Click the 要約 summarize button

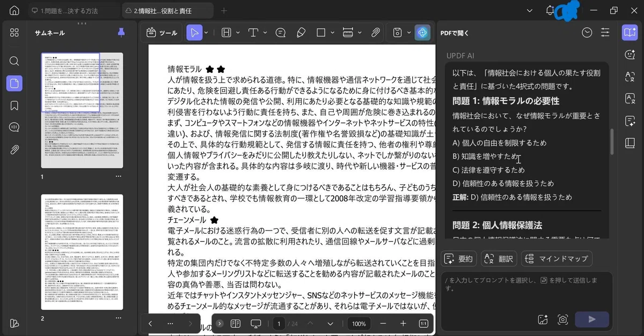tap(459, 259)
